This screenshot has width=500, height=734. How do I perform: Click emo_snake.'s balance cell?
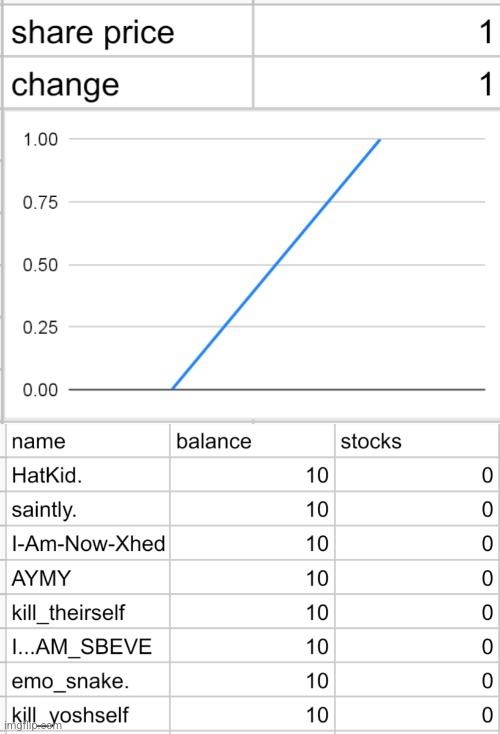(252, 680)
